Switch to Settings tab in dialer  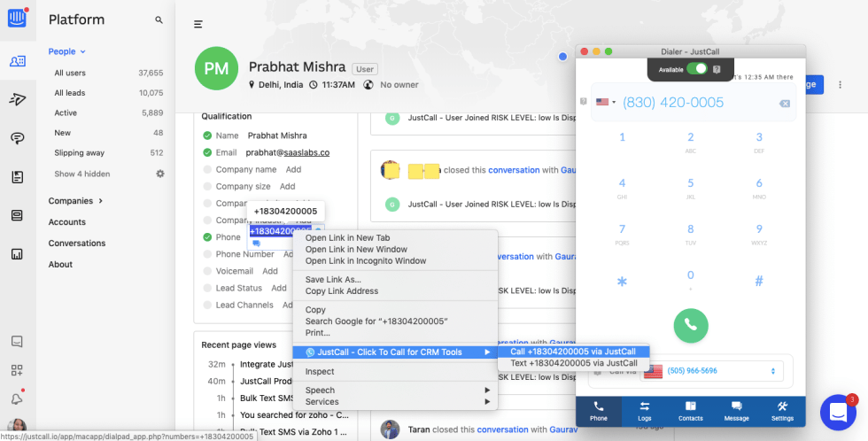[782, 412]
